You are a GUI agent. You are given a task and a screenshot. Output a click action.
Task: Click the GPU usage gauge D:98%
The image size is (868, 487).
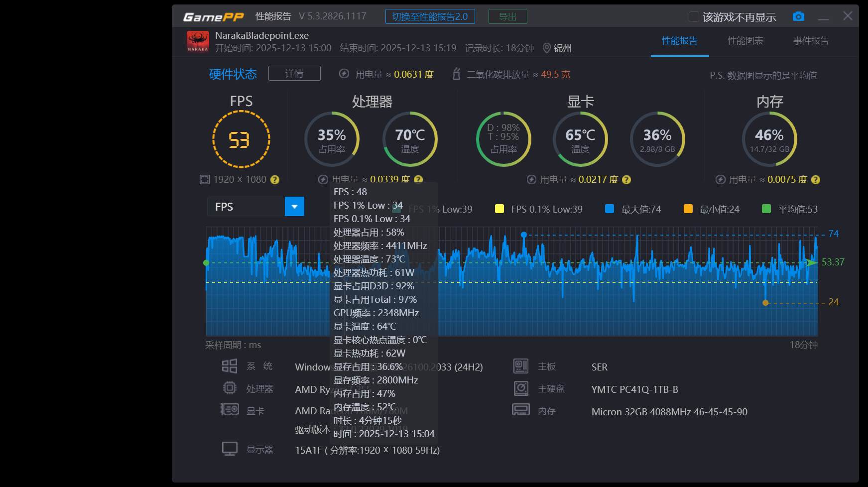[503, 139]
